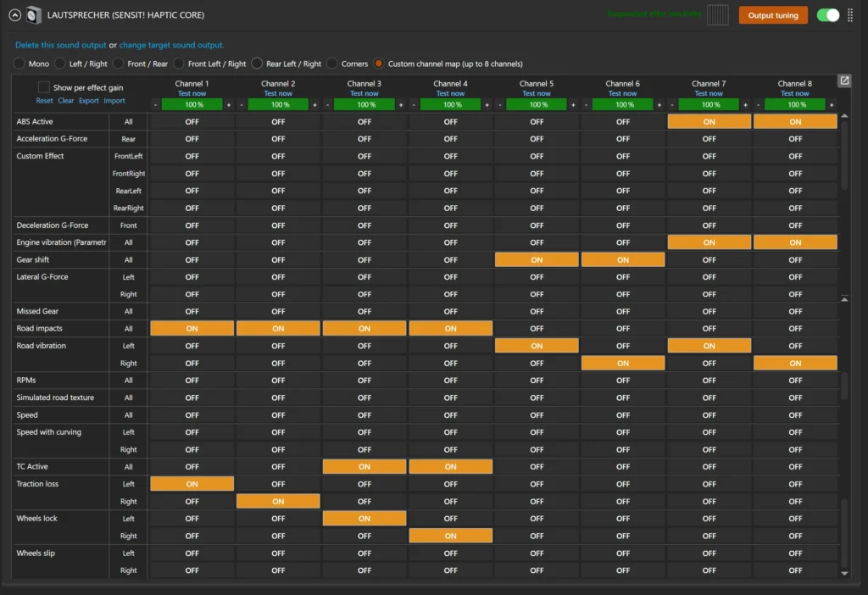868x595 pixels.
Task: Collapse the Lautsprecher output section
Action: (x=15, y=15)
